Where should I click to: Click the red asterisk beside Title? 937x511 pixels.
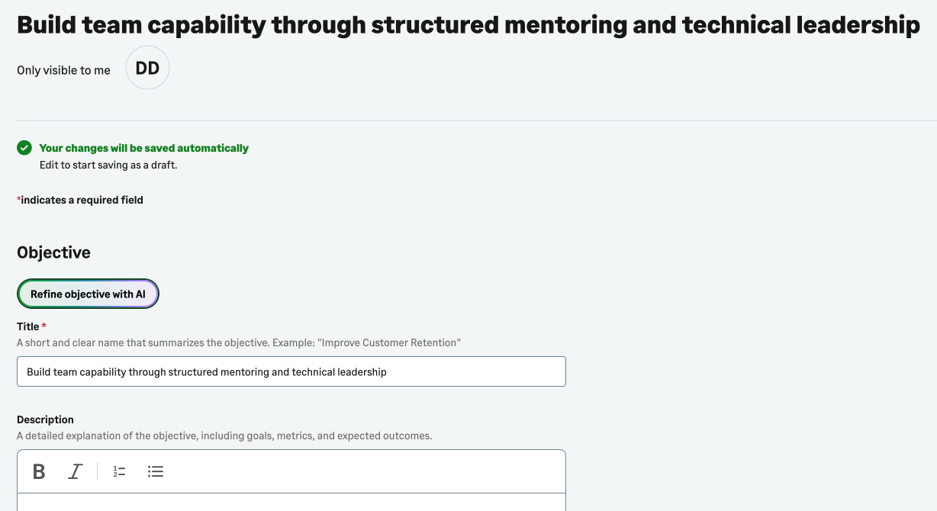pyautogui.click(x=44, y=326)
